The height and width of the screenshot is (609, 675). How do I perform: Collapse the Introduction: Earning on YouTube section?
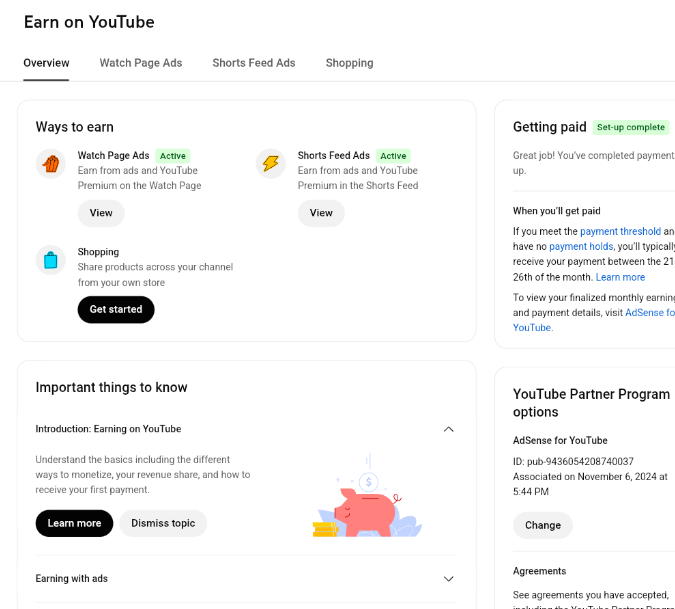tap(449, 429)
